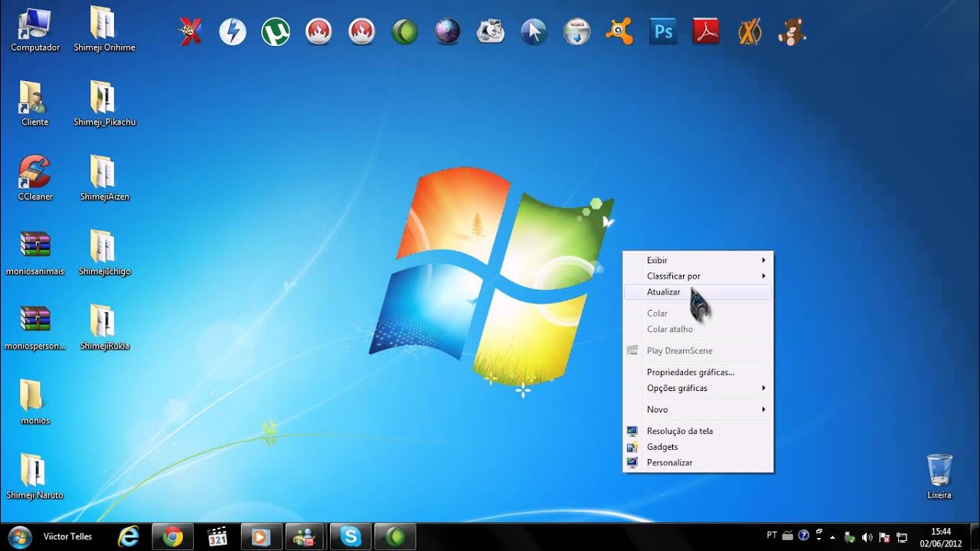Open the ladybug red X dock icon
The height and width of the screenshot is (551, 980).
tap(190, 31)
